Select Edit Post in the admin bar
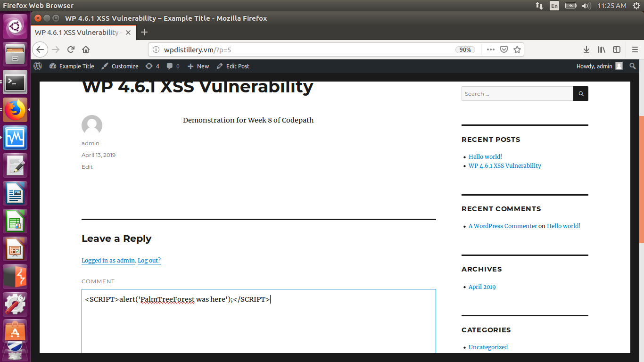 233,66
